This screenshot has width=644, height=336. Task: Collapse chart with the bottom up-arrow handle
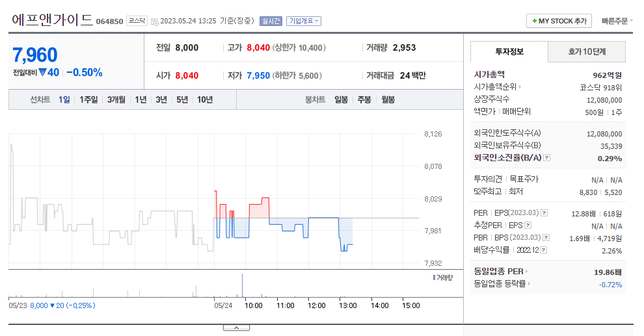(237, 328)
